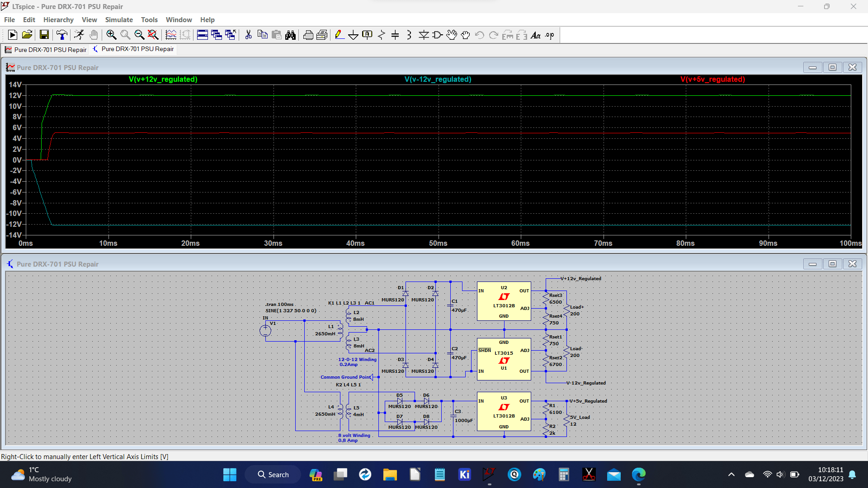
Task: Click the V1 voltage source symbol
Action: pyautogui.click(x=265, y=330)
